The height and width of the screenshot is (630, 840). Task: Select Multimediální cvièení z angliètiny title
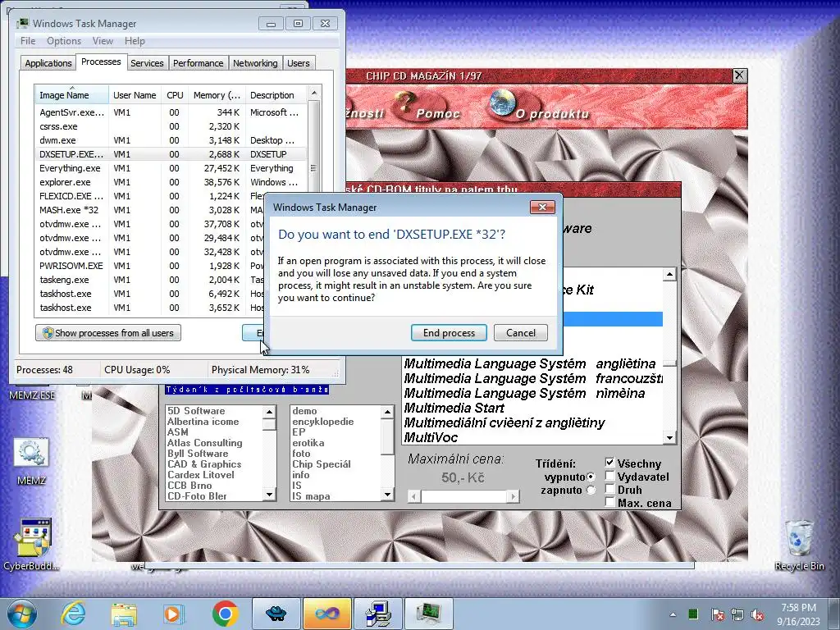(504, 422)
